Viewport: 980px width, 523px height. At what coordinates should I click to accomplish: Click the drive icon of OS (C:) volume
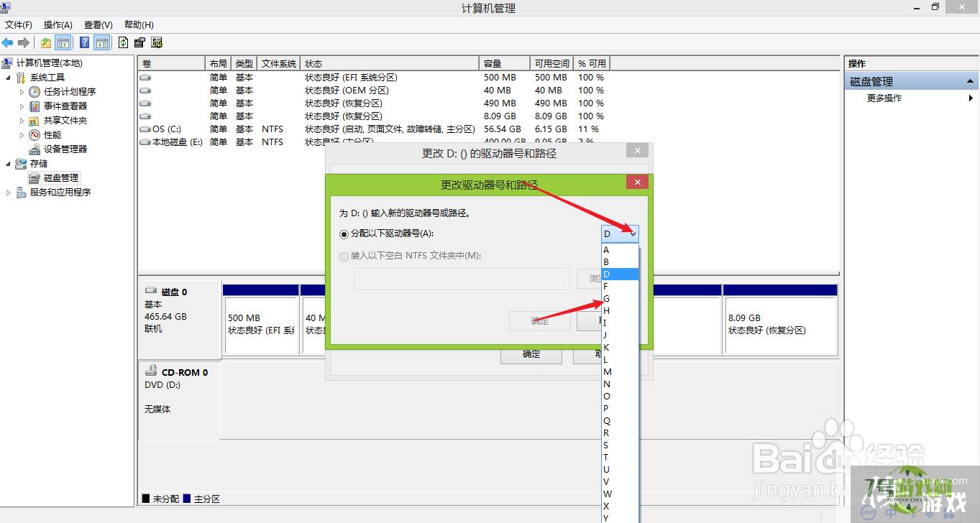click(145, 129)
